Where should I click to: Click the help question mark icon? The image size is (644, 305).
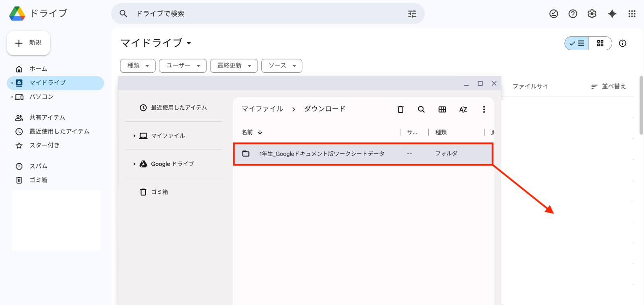572,14
